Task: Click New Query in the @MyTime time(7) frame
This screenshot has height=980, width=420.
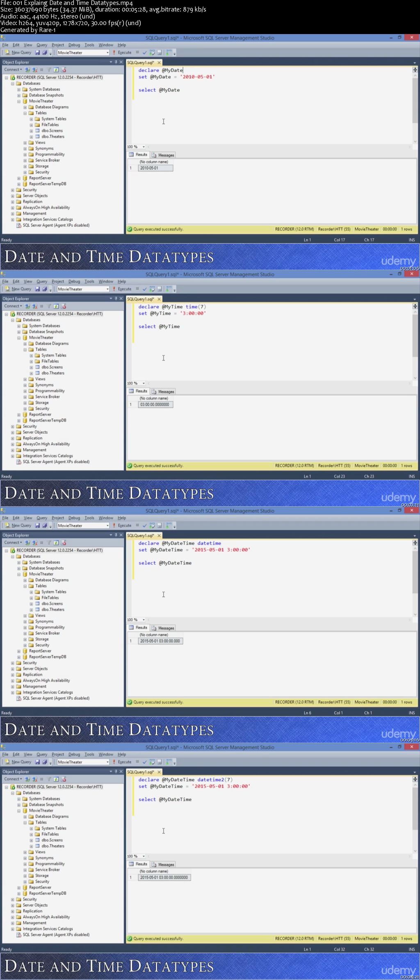Action: click(18, 289)
